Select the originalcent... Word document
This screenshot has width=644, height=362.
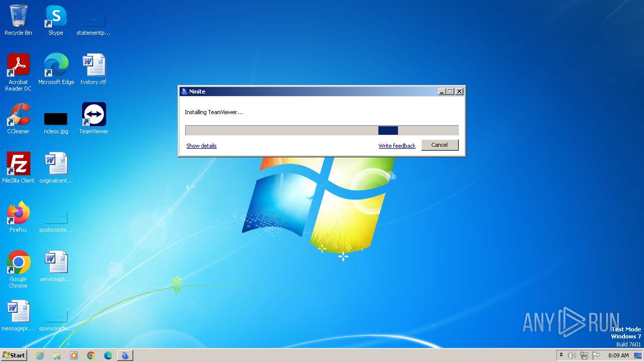click(x=56, y=168)
